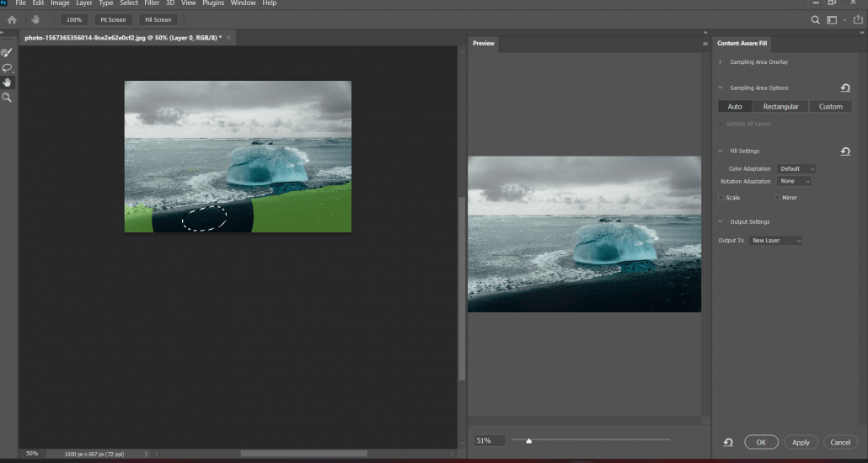Select the Content-Aware Fill tab
Viewport: 868px width, 463px height.
[x=742, y=44]
